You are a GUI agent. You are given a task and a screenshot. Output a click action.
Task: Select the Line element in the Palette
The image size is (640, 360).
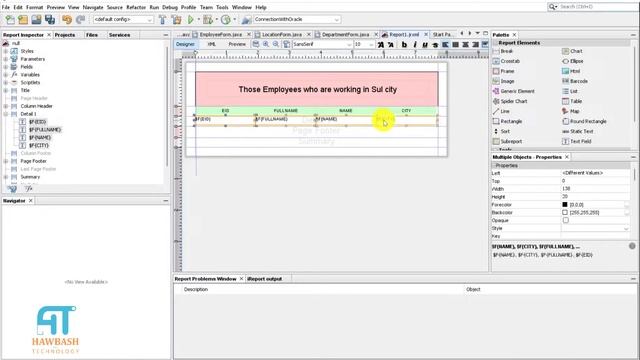tap(501, 111)
